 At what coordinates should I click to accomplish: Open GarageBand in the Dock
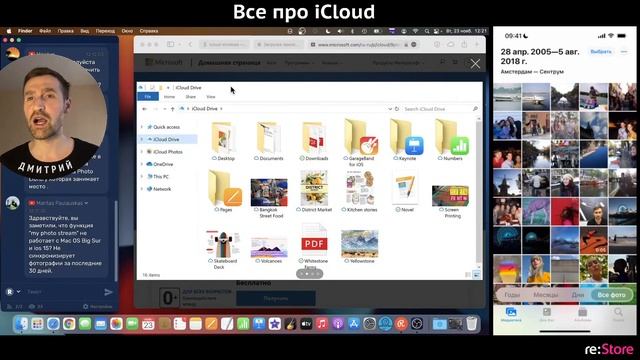[x=291, y=324]
